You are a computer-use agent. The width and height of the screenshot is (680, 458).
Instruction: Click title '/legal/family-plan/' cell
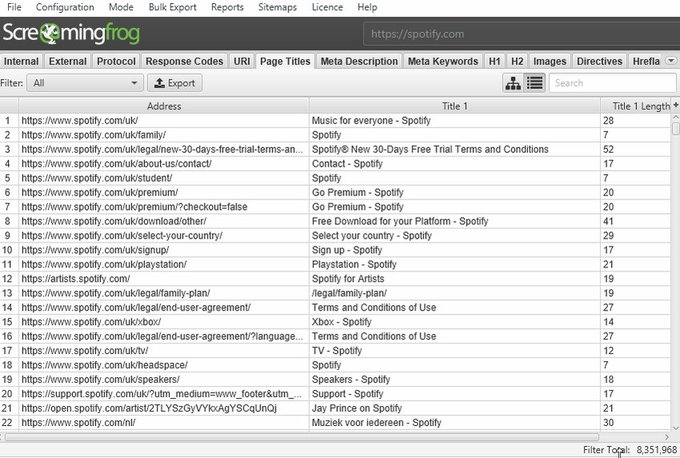tap(454, 293)
